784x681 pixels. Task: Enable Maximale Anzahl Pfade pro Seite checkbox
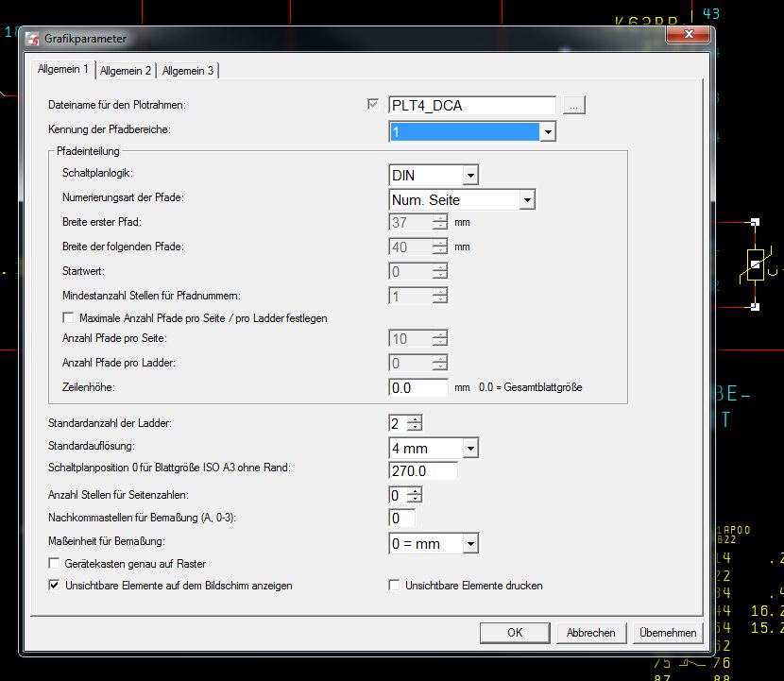click(68, 317)
